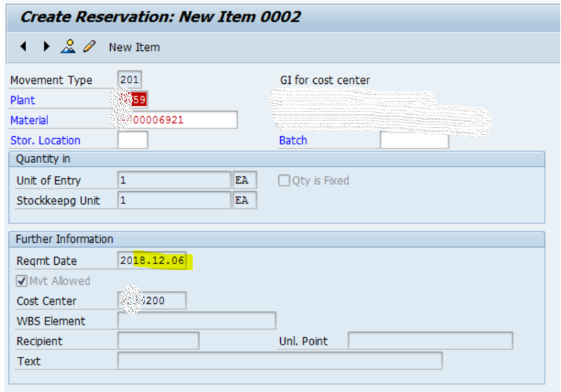The height and width of the screenshot is (392, 561).
Task: Click the Reqmt Date field
Action: coord(152,261)
